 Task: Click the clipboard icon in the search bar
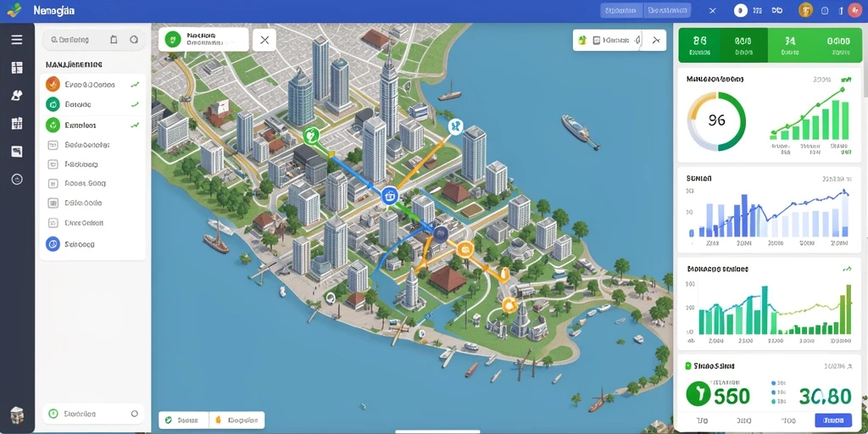[114, 39]
